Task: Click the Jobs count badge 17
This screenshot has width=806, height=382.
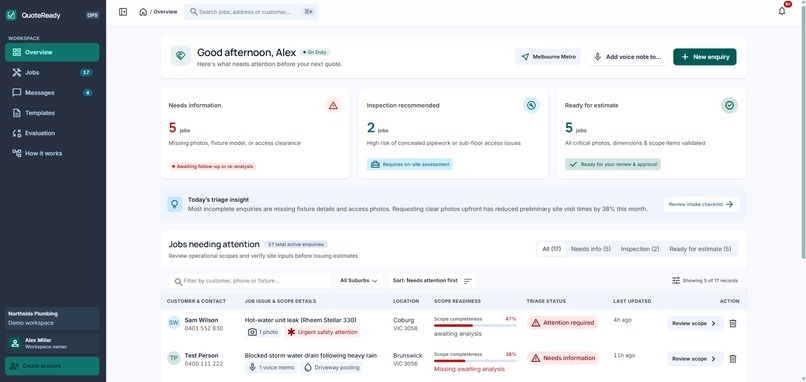Action: [x=86, y=72]
